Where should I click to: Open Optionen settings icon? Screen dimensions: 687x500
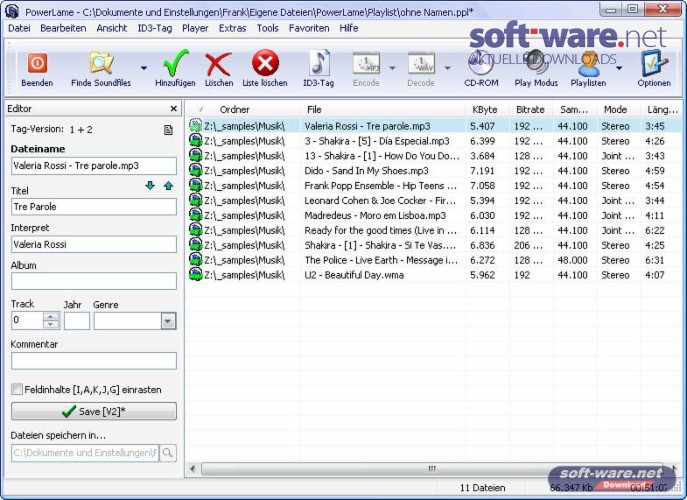[654, 63]
